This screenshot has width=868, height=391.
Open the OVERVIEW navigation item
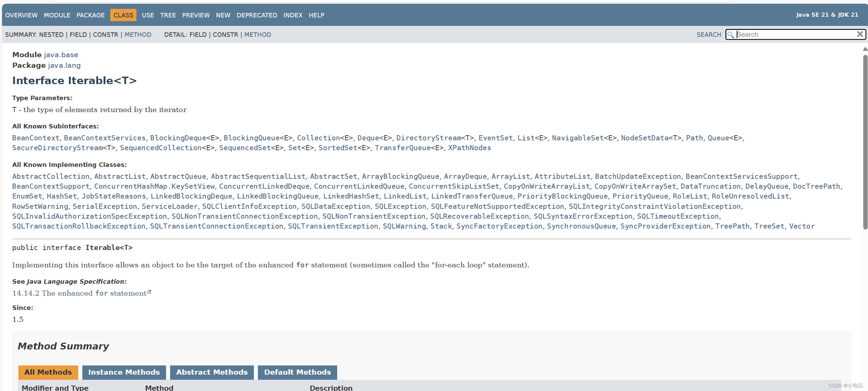[x=21, y=15]
